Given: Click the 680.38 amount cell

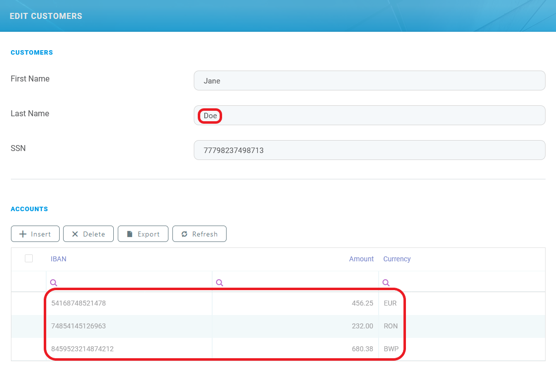Looking at the screenshot, I should point(362,349).
